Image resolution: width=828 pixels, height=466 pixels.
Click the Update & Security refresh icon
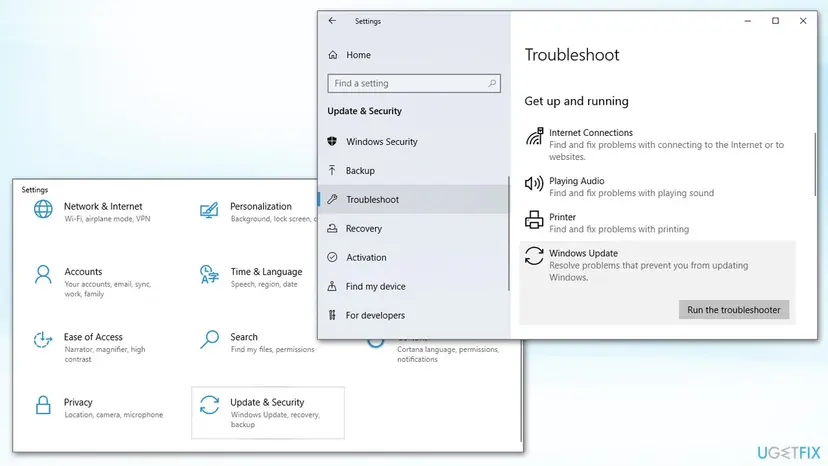(209, 405)
